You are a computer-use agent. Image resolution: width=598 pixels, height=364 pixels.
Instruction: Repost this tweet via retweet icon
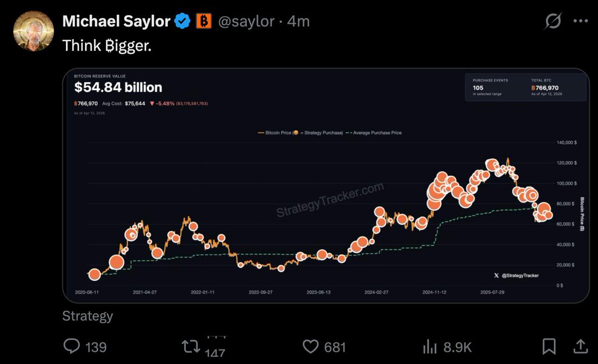click(191, 346)
